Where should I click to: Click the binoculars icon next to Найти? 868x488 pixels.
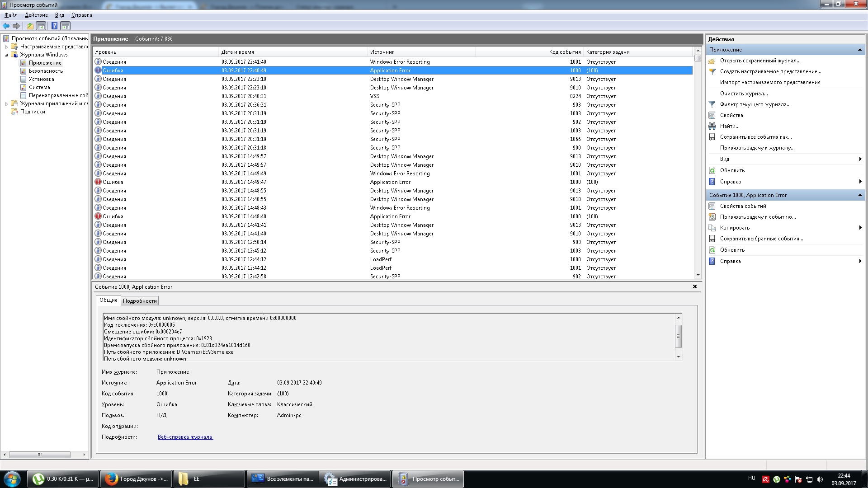[x=712, y=126]
